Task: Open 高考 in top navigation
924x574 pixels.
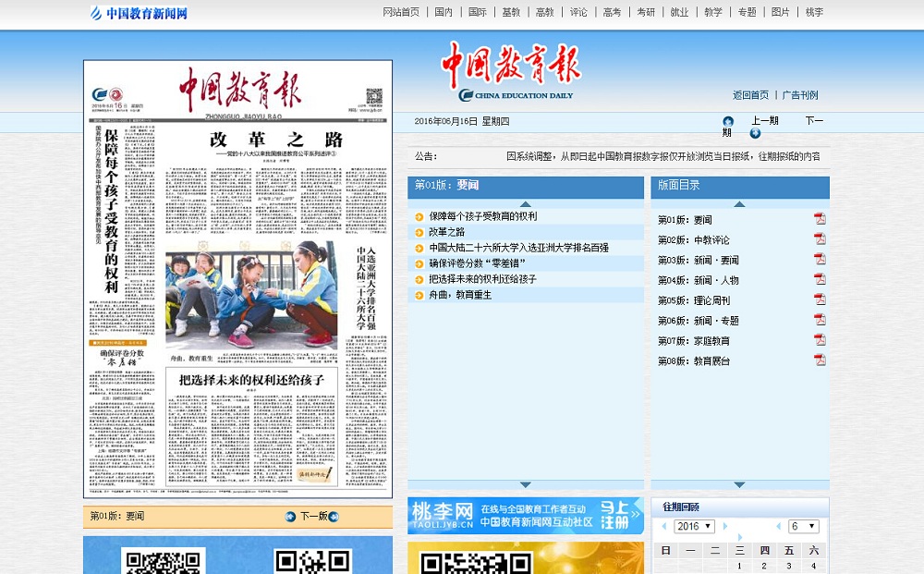Action: [x=612, y=12]
